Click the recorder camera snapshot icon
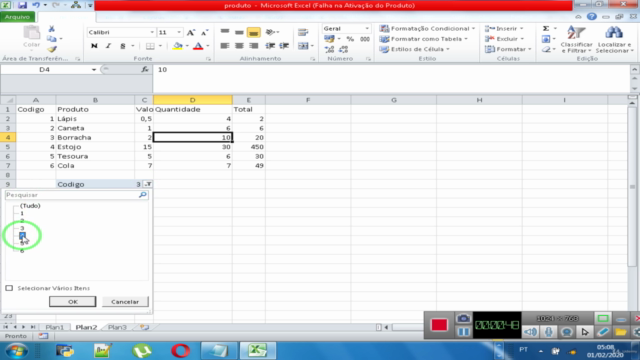The height and width of the screenshot is (360, 640). click(x=463, y=318)
